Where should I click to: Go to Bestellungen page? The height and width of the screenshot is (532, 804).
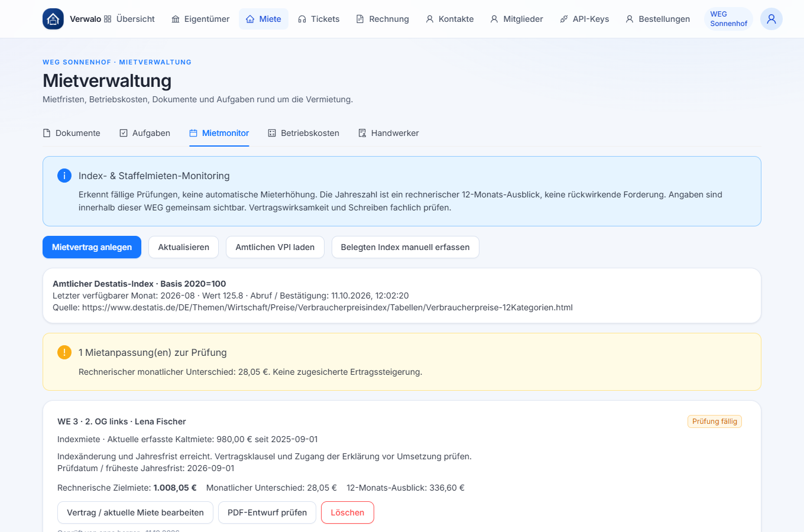(x=658, y=19)
